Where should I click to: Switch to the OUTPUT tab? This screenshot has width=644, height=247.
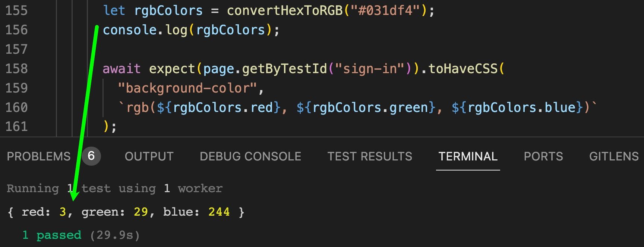(x=149, y=156)
